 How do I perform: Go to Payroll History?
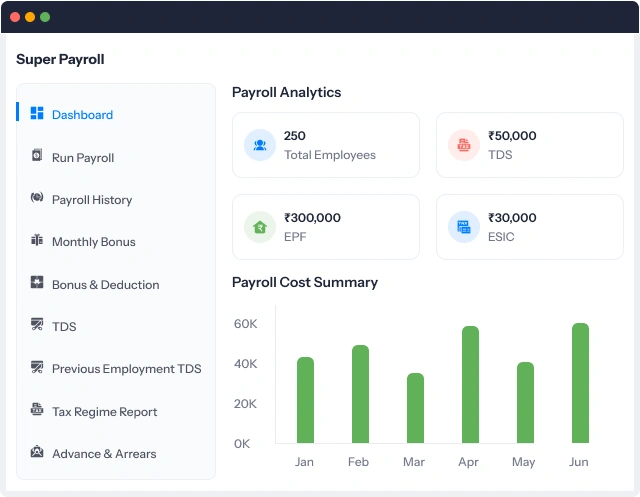point(92,200)
